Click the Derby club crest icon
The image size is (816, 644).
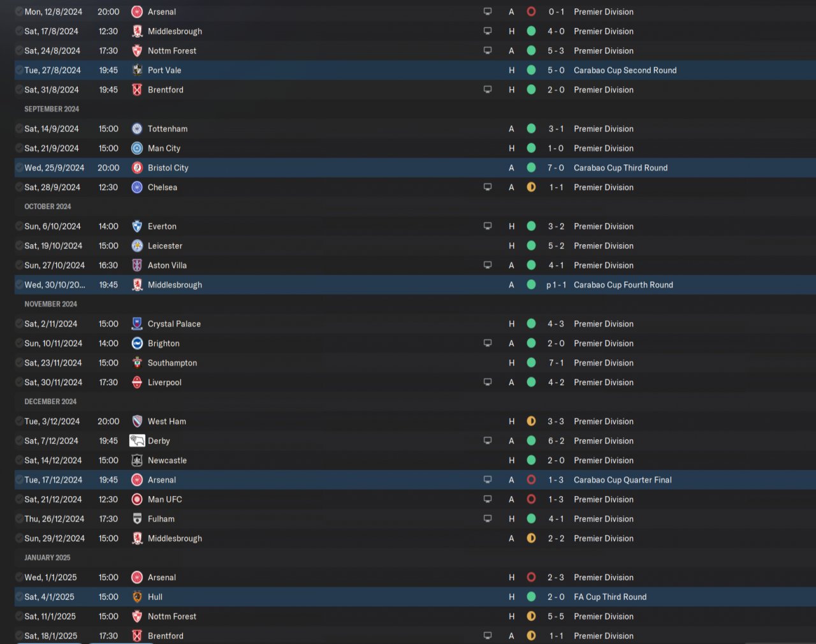137,441
